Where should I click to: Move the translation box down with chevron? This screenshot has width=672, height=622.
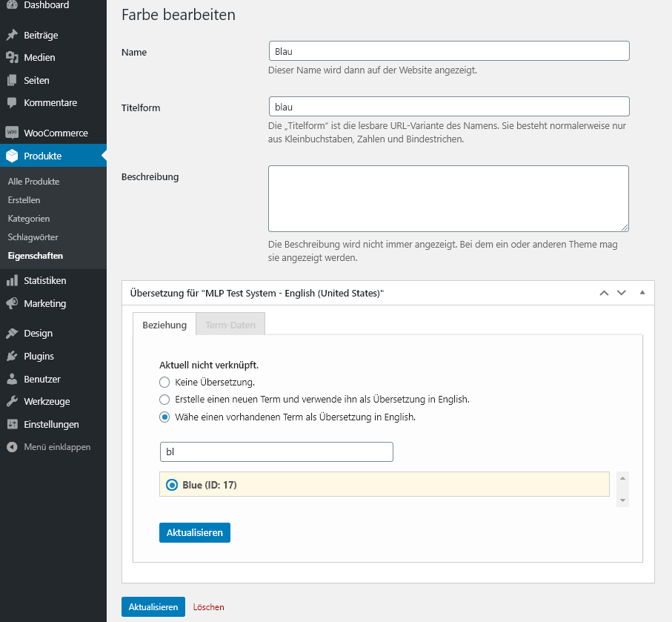622,293
